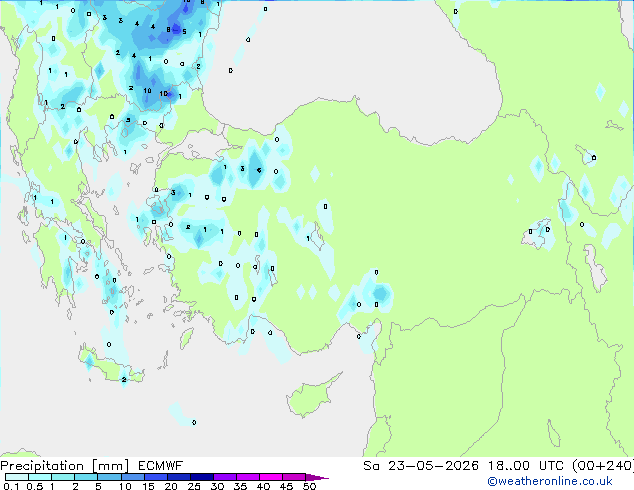Select the "35" legend scale label
634x490 pixels.
pos(240,486)
